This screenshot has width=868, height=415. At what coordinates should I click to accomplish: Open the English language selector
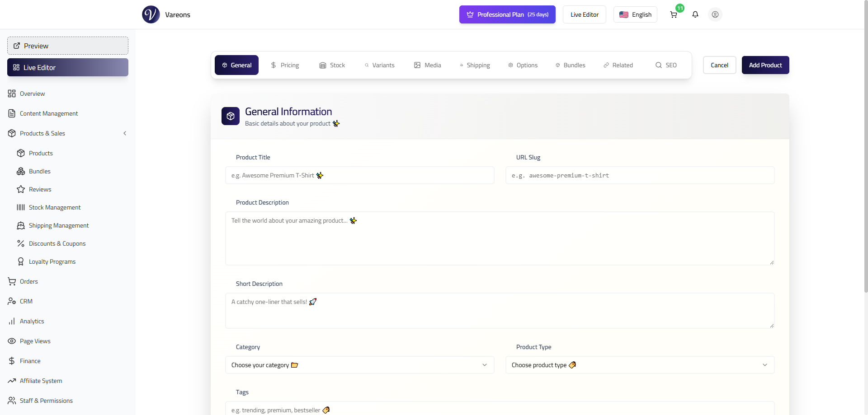point(635,14)
